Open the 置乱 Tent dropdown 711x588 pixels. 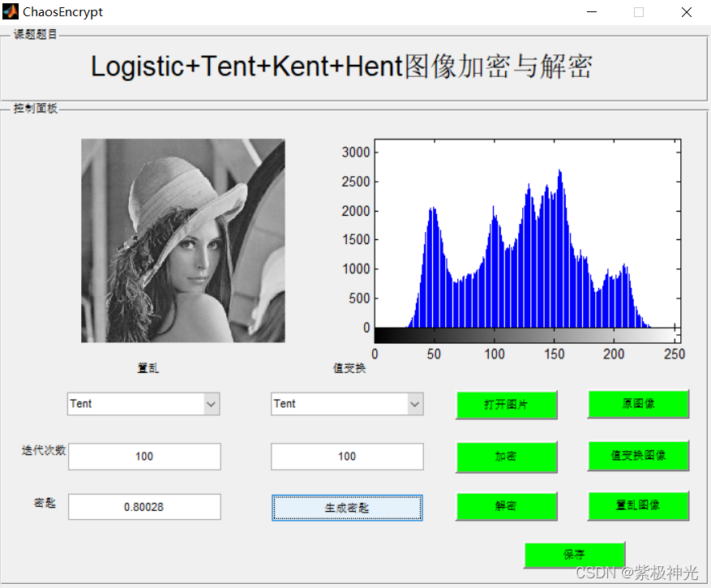coord(143,404)
